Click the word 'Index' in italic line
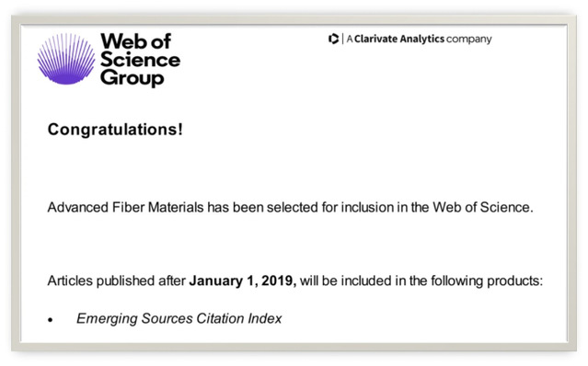This screenshot has width=588, height=366. click(265, 318)
